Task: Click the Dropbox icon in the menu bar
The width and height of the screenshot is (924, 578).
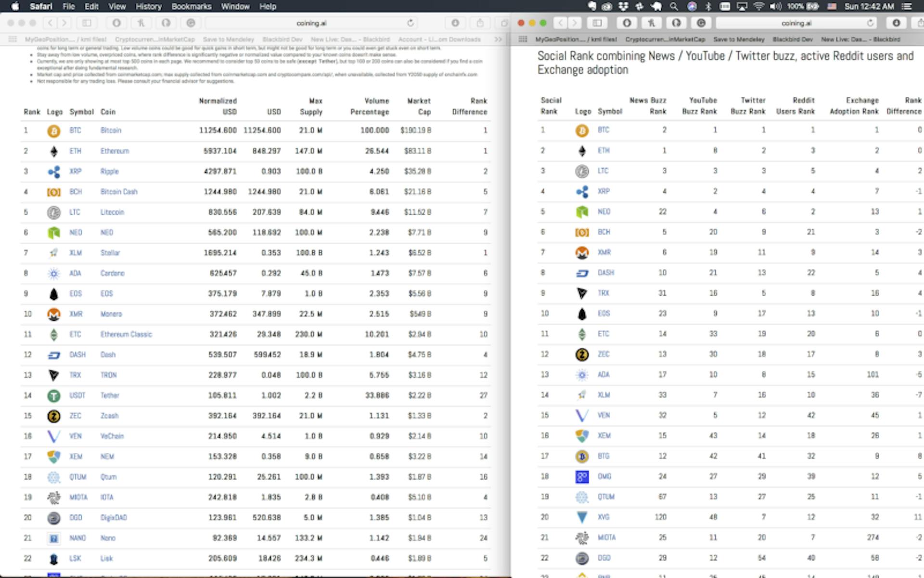Action: [x=623, y=6]
